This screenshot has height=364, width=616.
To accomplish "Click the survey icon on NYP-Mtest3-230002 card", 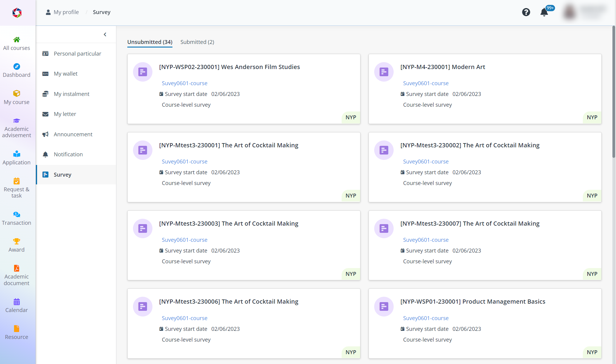I will point(384,150).
